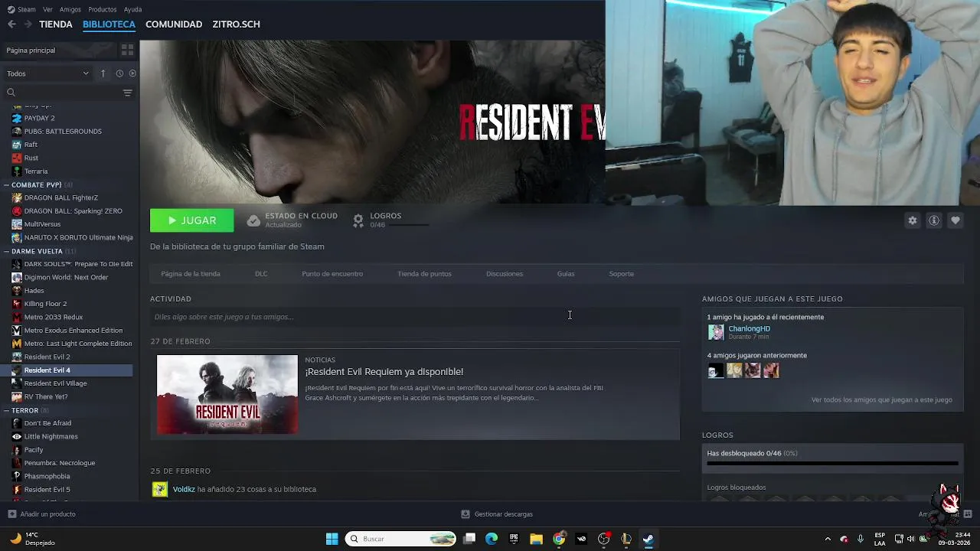
Task: Open Punto de encuentro tab
Action: [x=332, y=274]
